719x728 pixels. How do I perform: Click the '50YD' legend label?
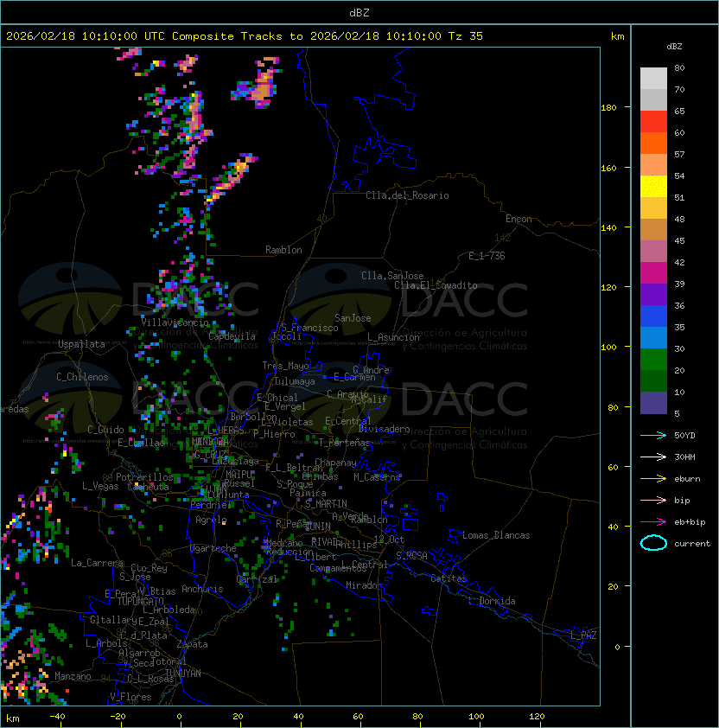point(684,436)
